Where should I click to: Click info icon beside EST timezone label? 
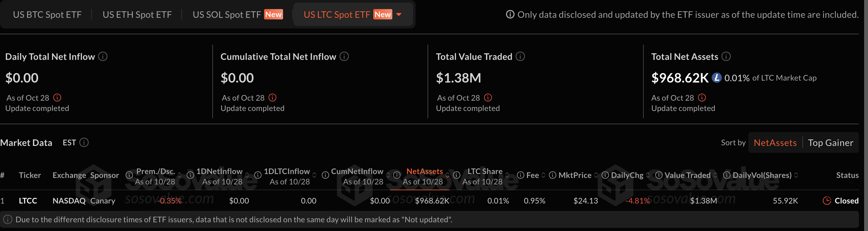click(x=84, y=142)
